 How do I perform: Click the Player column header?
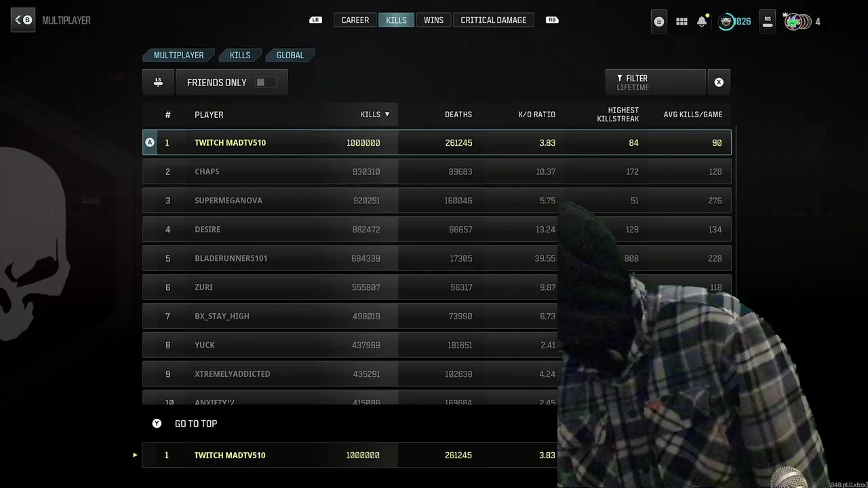pyautogui.click(x=209, y=115)
